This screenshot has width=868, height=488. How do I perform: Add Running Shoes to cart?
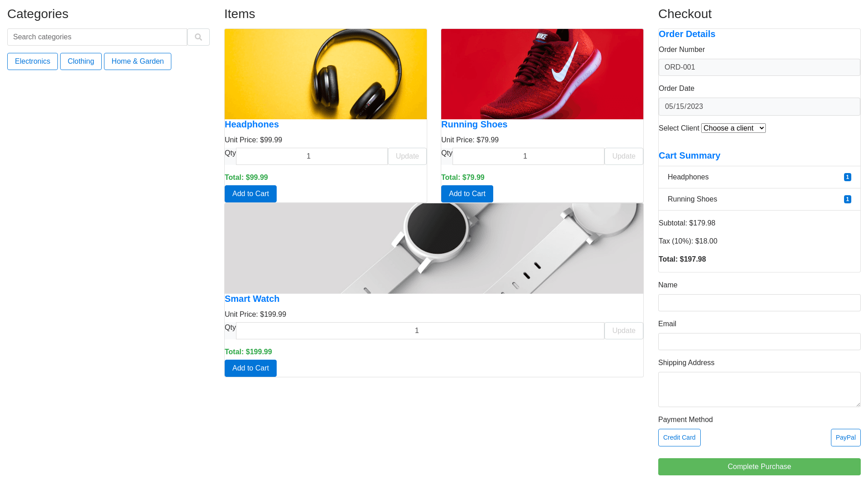(467, 194)
